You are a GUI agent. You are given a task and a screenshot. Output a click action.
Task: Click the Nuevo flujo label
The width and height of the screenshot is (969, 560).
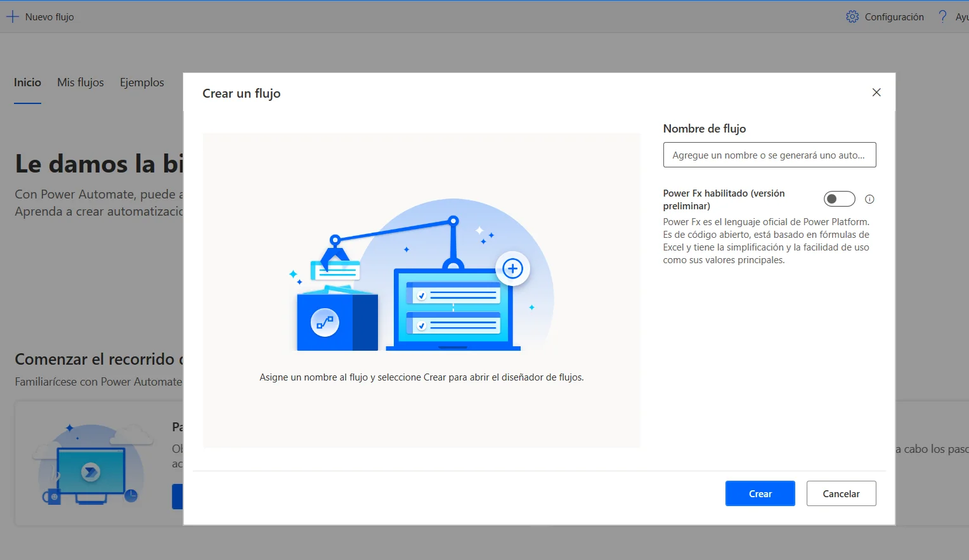(49, 17)
